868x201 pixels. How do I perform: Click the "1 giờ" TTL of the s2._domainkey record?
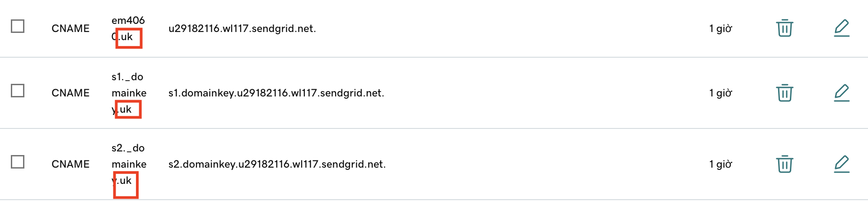tap(720, 164)
